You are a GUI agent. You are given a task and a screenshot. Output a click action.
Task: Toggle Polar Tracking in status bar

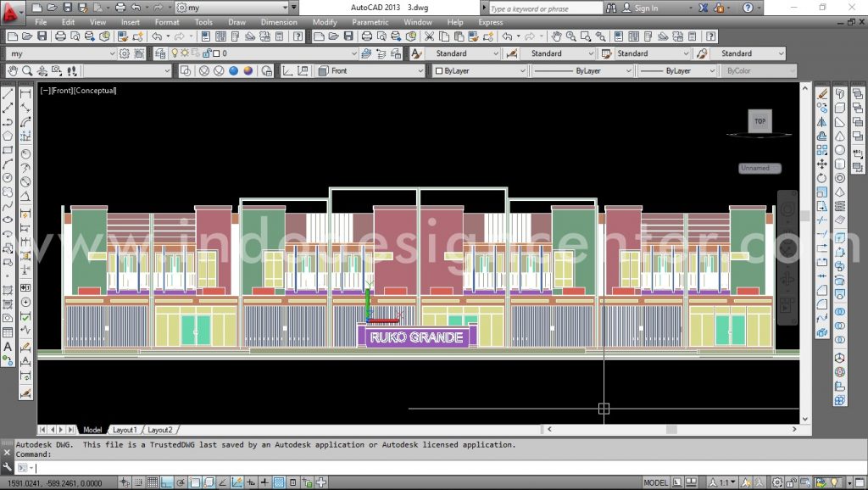coord(181,483)
